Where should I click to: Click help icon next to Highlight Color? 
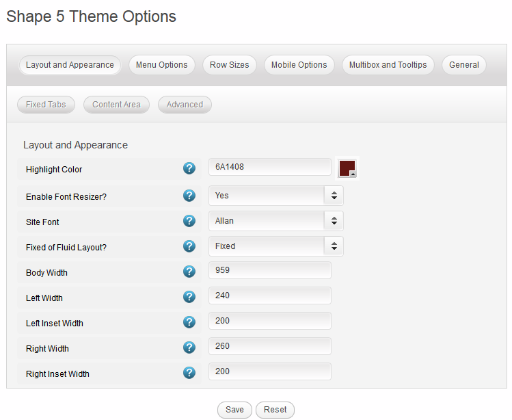pyautogui.click(x=189, y=168)
